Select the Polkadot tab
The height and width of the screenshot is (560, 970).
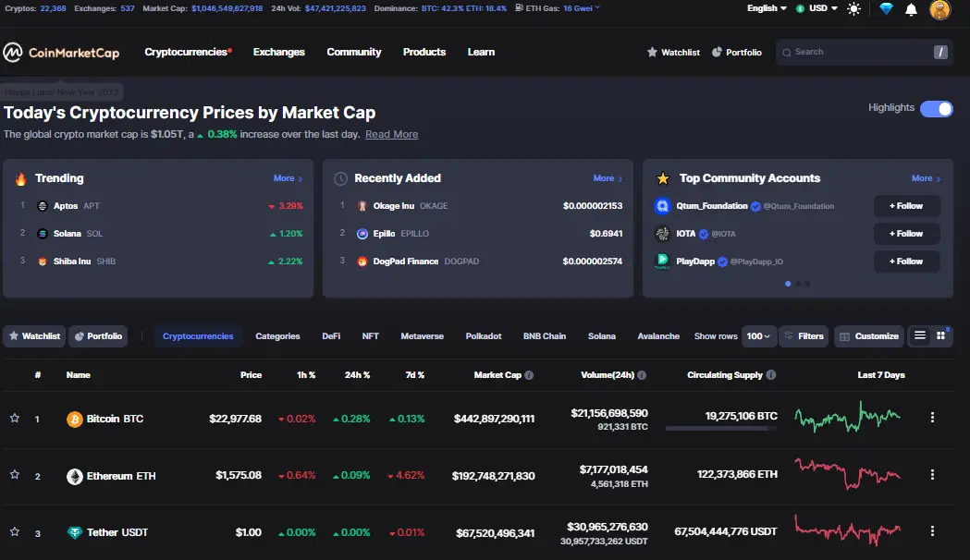[x=484, y=336]
